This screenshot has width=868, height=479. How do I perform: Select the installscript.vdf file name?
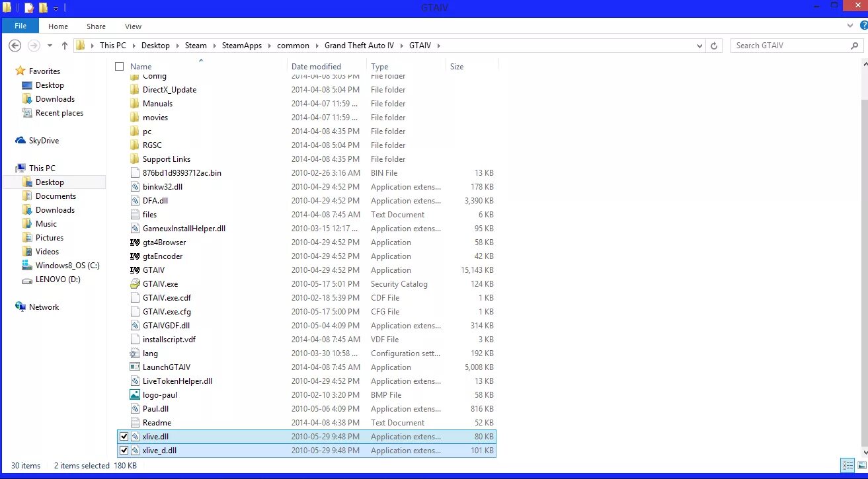click(x=169, y=340)
